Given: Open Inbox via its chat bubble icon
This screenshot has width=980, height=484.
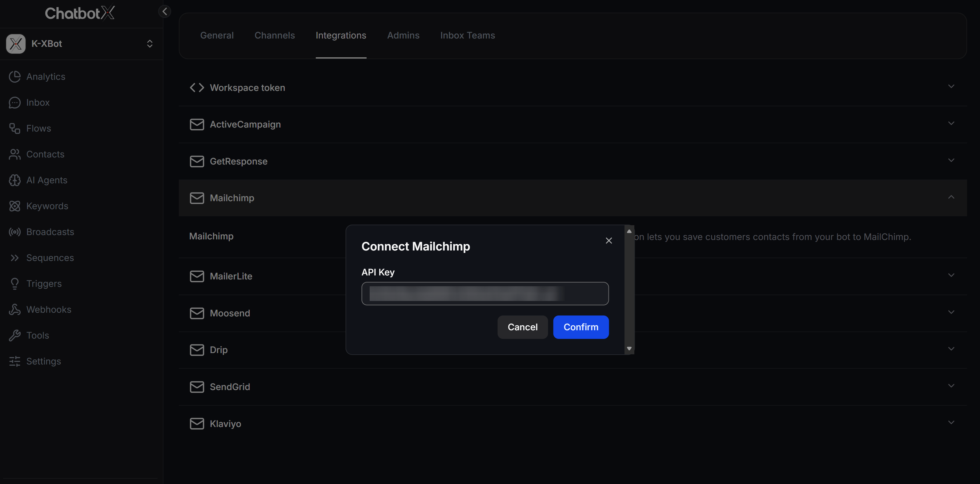Looking at the screenshot, I should tap(15, 102).
